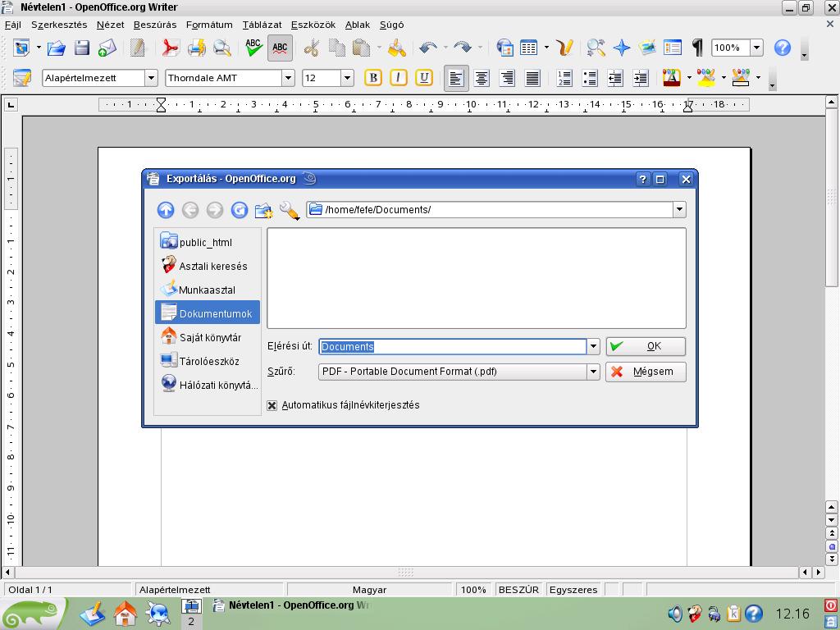Open the Formátum menu
This screenshot has height=630, width=840.
pos(209,25)
